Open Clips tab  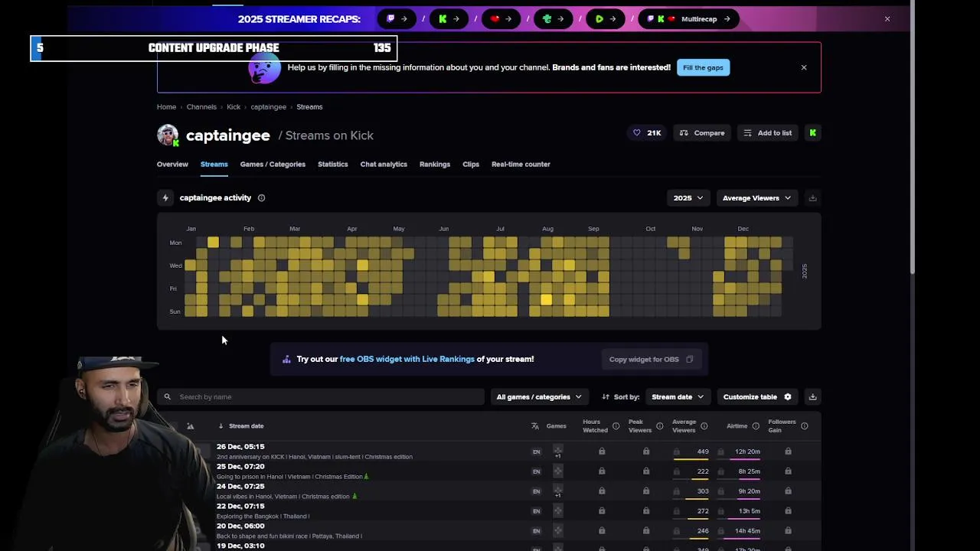pyautogui.click(x=471, y=164)
